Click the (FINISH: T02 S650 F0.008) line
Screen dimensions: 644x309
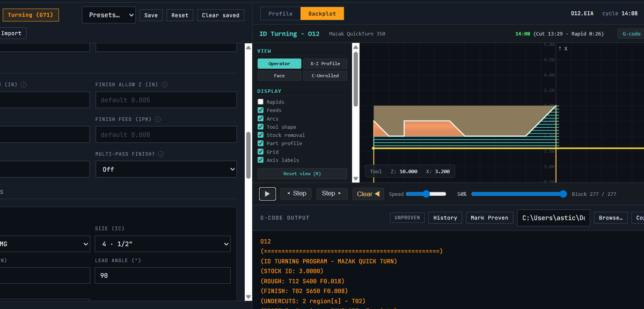point(304,291)
